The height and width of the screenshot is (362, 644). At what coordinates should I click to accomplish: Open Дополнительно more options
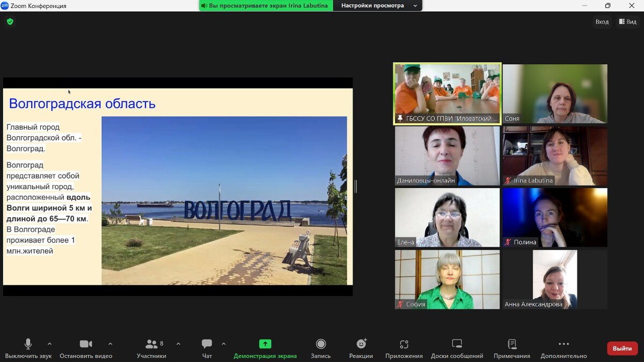(563, 349)
